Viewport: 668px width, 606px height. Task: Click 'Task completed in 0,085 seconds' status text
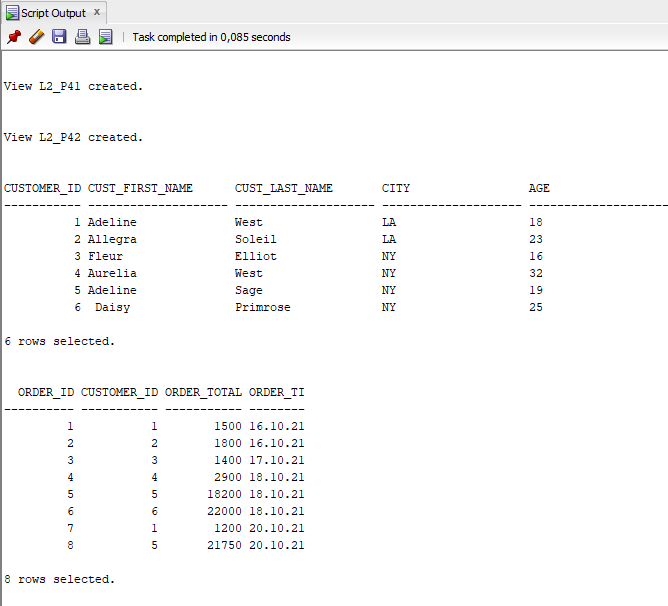[x=211, y=38]
